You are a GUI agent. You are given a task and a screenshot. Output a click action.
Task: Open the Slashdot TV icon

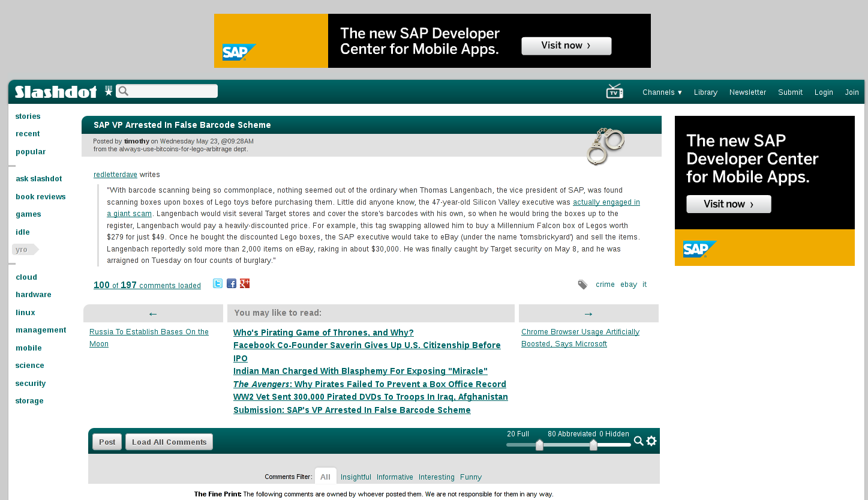[x=614, y=91]
